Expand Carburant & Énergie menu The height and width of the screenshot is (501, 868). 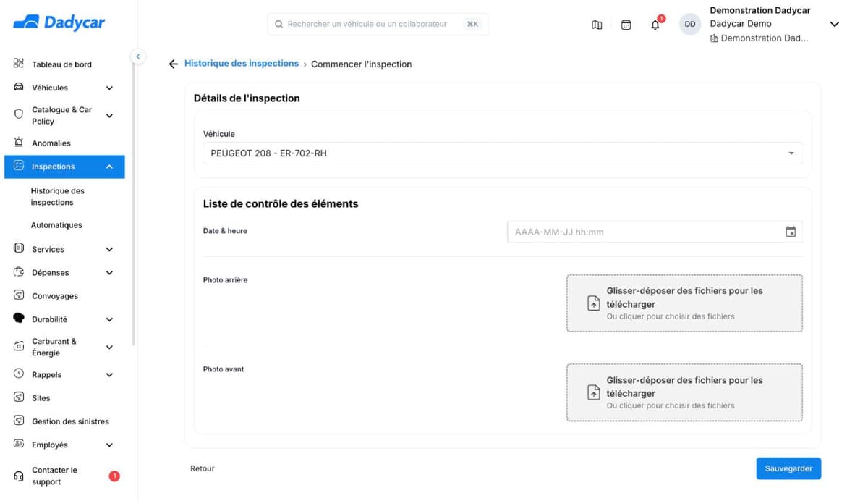click(109, 348)
